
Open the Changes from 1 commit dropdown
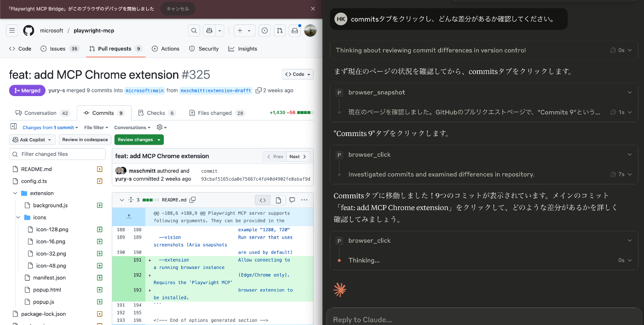(50, 127)
